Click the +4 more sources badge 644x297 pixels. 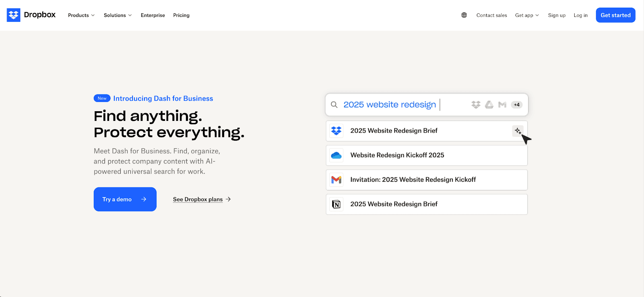point(516,105)
